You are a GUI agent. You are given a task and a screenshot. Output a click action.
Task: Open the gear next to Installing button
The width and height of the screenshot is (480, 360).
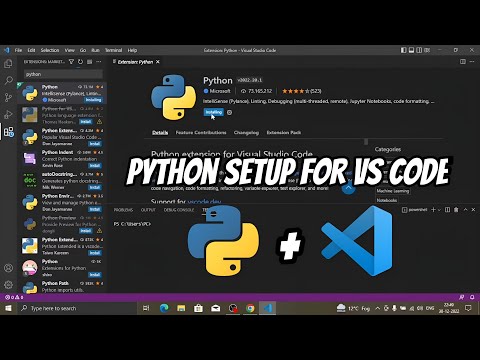pos(229,112)
